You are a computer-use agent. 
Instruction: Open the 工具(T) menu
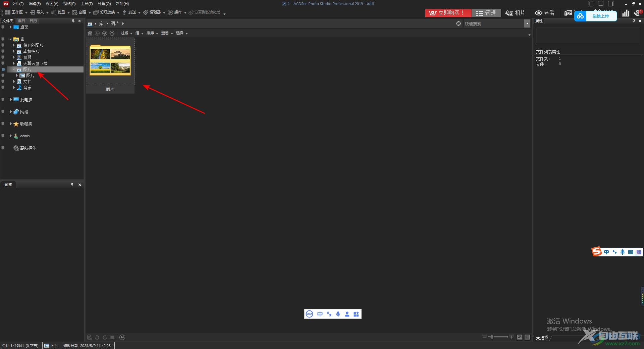tap(87, 4)
